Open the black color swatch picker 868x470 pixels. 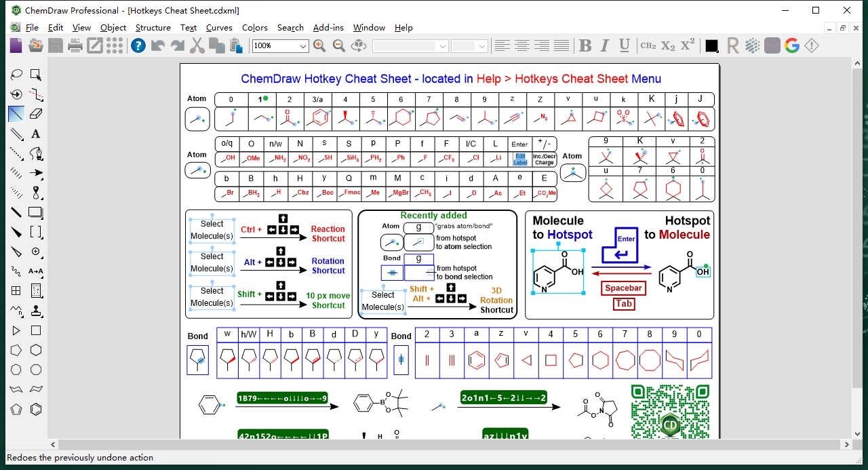point(711,45)
